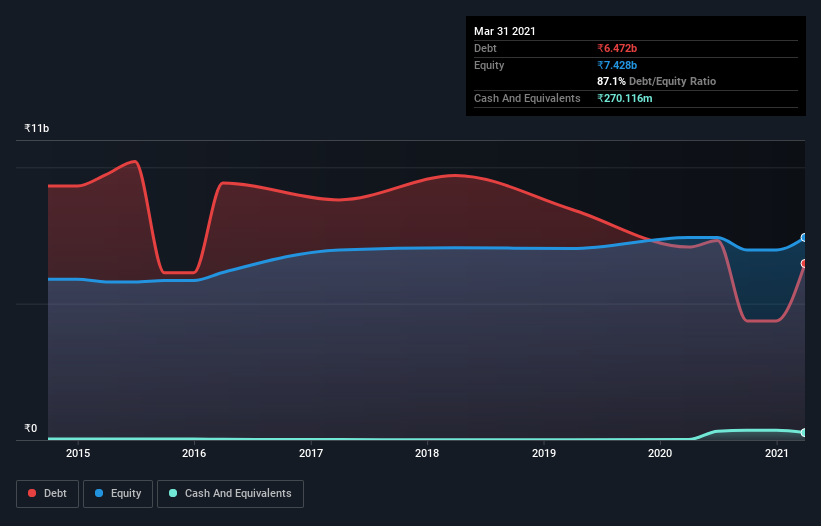Select the 2020 axis label

click(x=660, y=453)
